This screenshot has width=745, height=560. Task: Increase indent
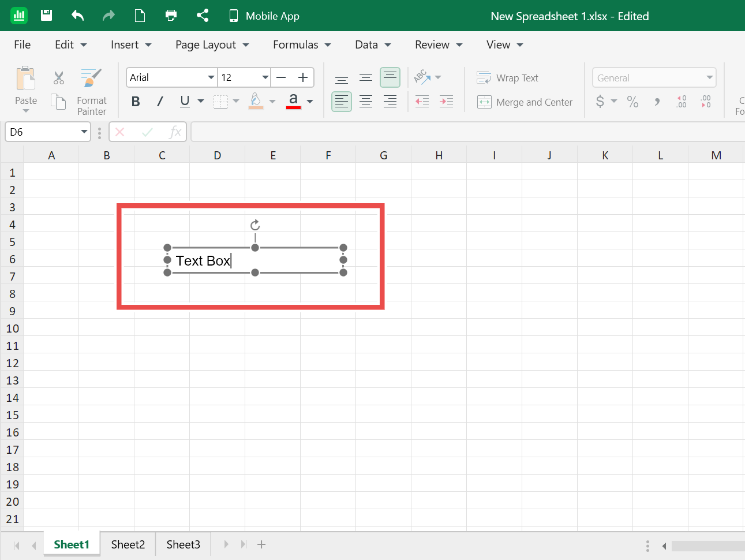tap(447, 102)
